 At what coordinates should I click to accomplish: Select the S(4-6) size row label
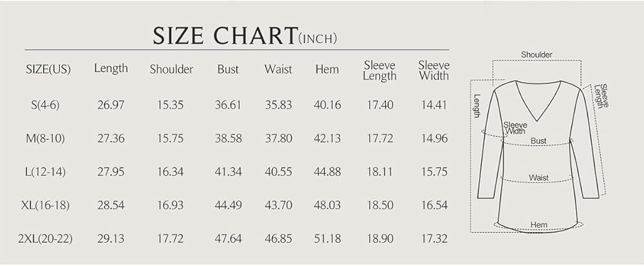[46, 105]
